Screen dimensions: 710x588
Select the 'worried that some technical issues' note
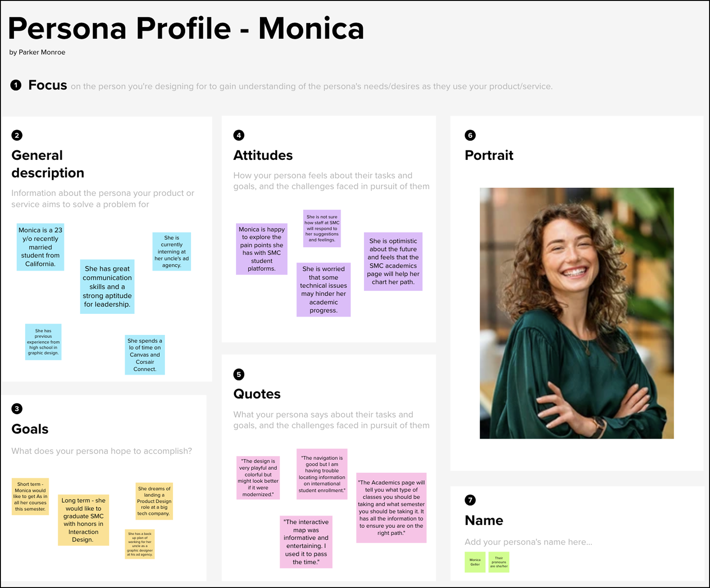323,290
